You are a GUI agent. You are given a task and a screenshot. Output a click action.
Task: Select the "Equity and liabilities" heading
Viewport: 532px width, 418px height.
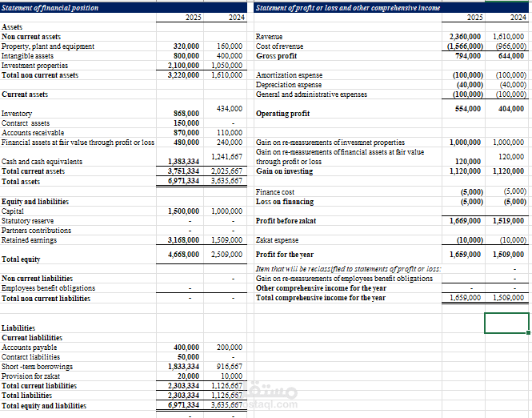click(35, 202)
